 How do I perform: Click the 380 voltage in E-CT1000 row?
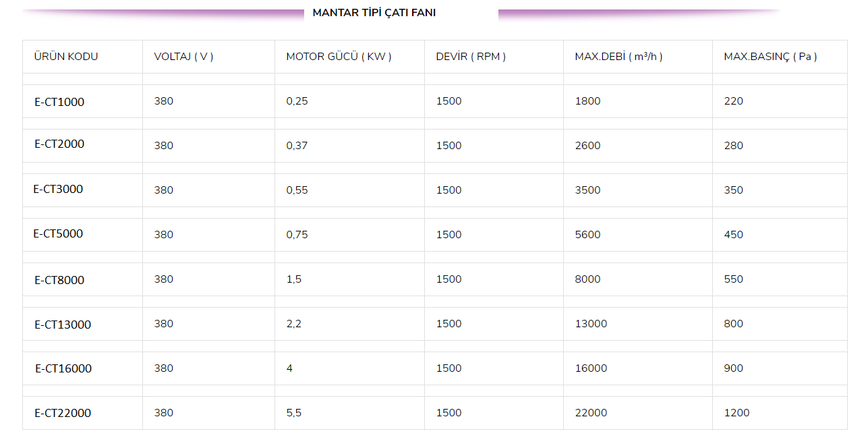pyautogui.click(x=163, y=101)
